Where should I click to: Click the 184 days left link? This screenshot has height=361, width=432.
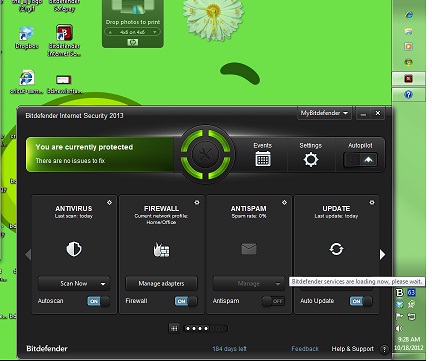click(x=230, y=349)
